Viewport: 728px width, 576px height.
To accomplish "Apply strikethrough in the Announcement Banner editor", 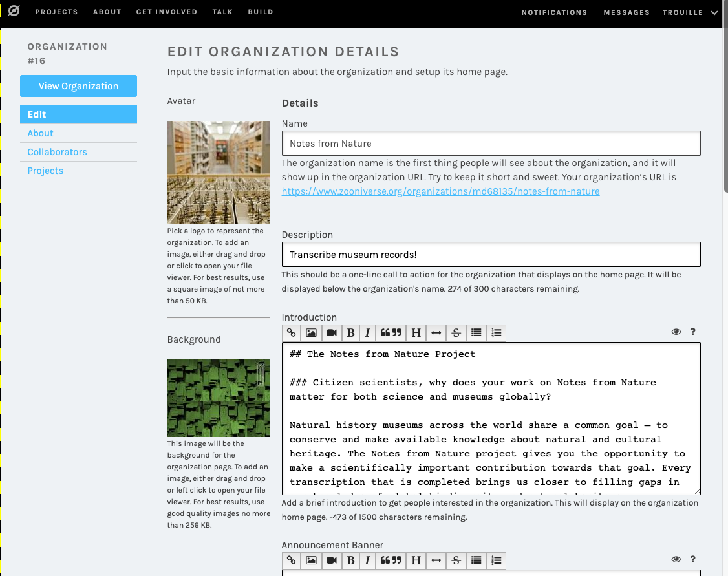I will click(x=456, y=560).
